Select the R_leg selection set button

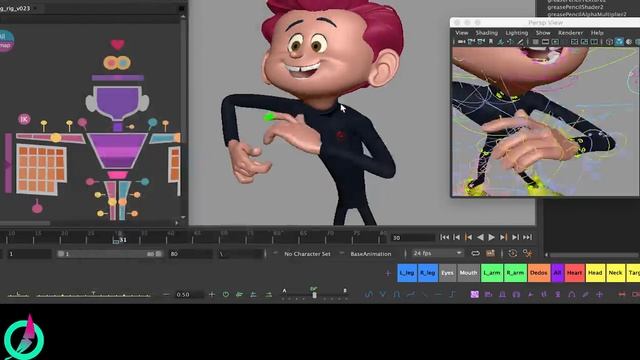click(x=428, y=273)
